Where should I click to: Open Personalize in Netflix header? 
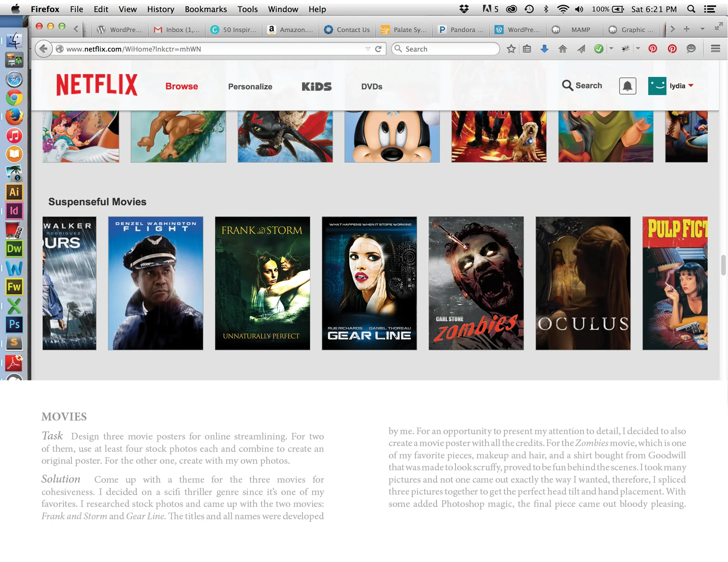pos(250,87)
